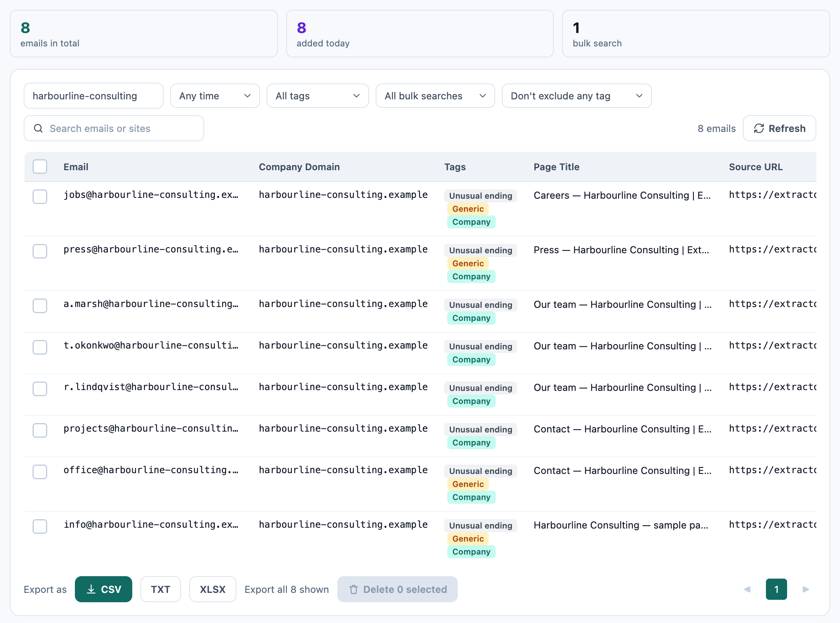The image size is (840, 623).
Task: Go to previous page arrow
Action: 747,589
